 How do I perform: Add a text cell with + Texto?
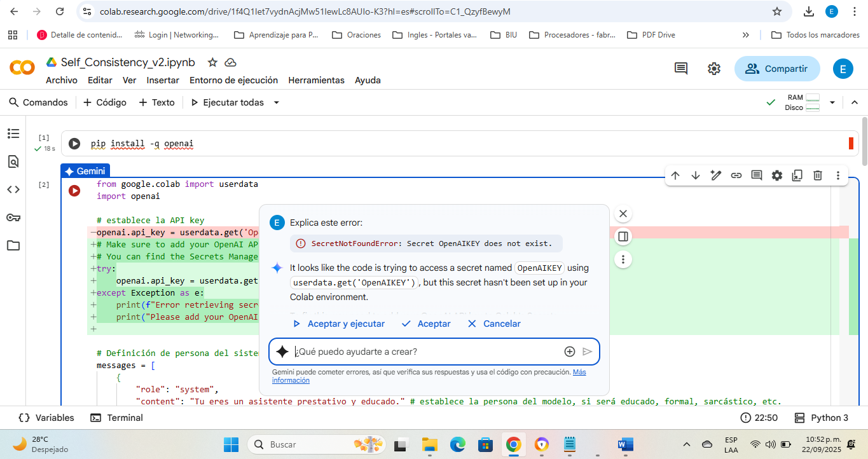156,102
